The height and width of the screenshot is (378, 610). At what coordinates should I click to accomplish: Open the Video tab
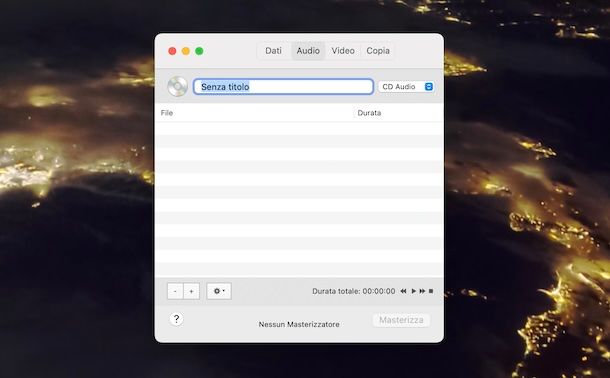point(343,51)
